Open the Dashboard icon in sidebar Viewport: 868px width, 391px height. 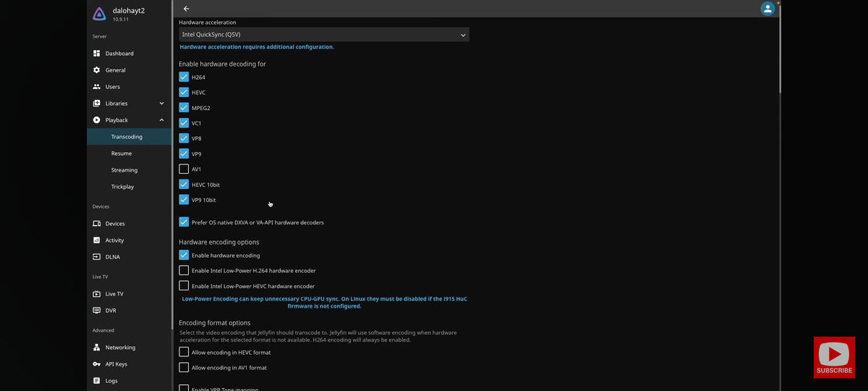click(97, 54)
